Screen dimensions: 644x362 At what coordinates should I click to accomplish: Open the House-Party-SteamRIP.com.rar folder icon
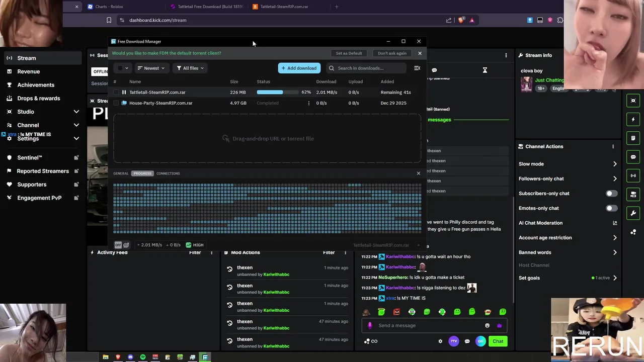coord(124,103)
